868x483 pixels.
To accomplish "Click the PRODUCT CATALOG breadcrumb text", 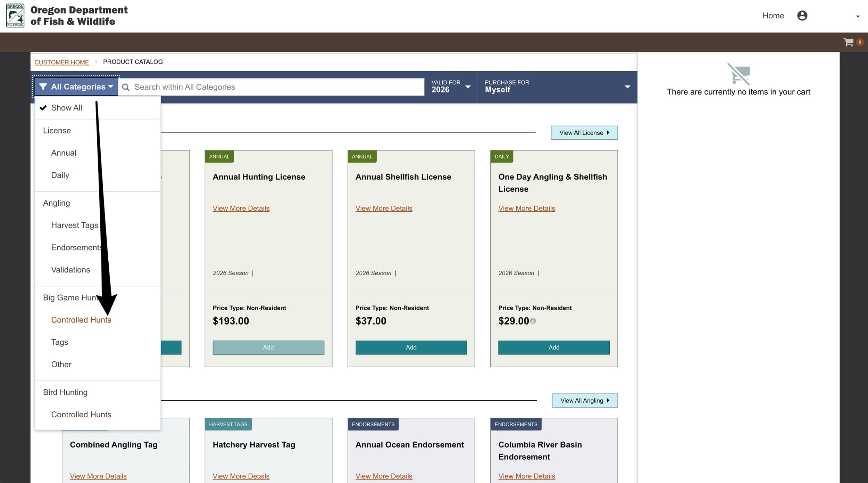I will point(133,62).
